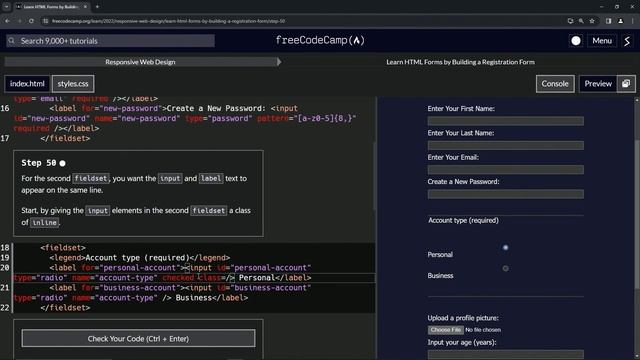Click the 'inline' code word in instructions
The height and width of the screenshot is (360, 640).
click(x=44, y=222)
